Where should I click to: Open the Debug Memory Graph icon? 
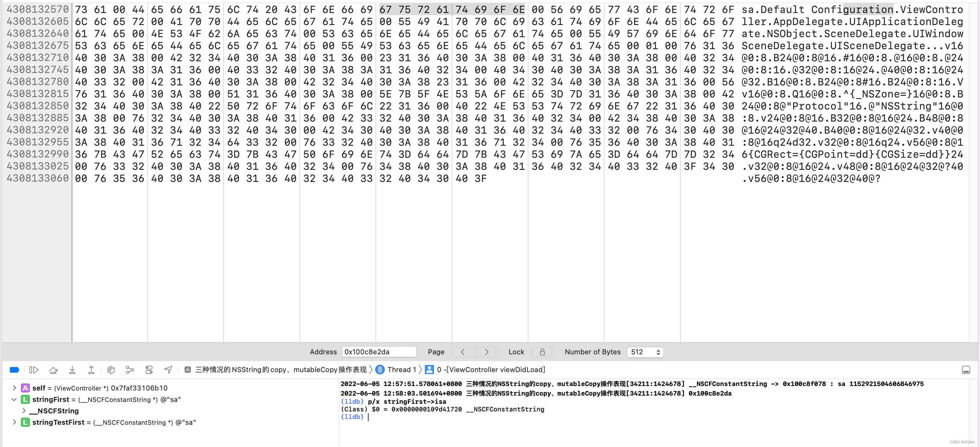coord(130,370)
